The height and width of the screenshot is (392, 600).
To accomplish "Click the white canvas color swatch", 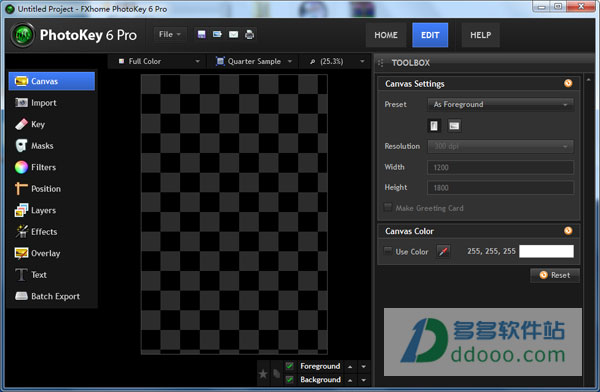I will [546, 252].
